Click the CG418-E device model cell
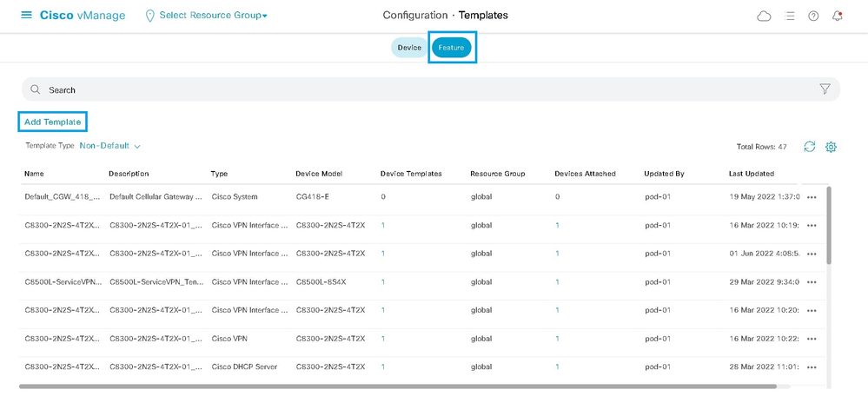 [312, 197]
